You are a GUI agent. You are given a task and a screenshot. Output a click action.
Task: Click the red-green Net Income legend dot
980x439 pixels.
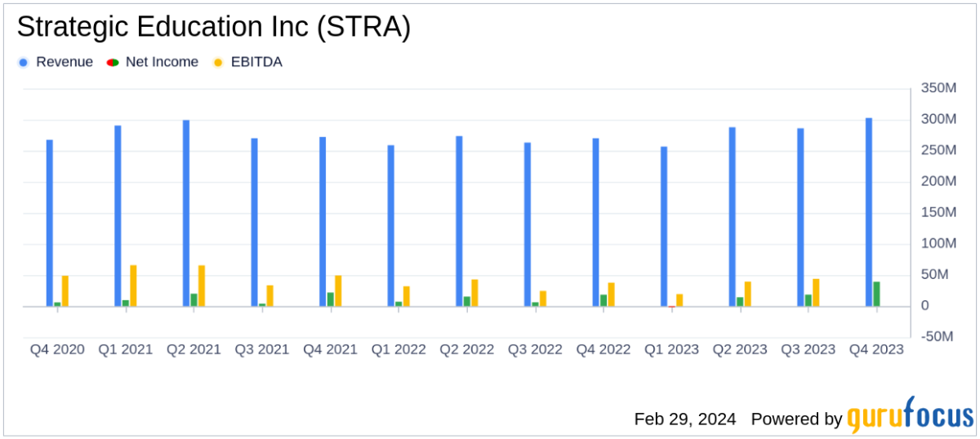coord(113,63)
